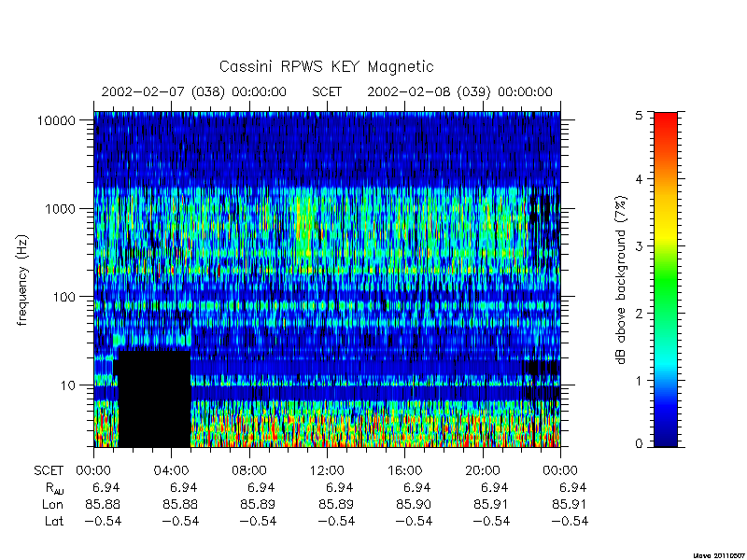Screen dimensions: 747x560
Task: Click the '5' label on the colorbar
Action: [640, 115]
